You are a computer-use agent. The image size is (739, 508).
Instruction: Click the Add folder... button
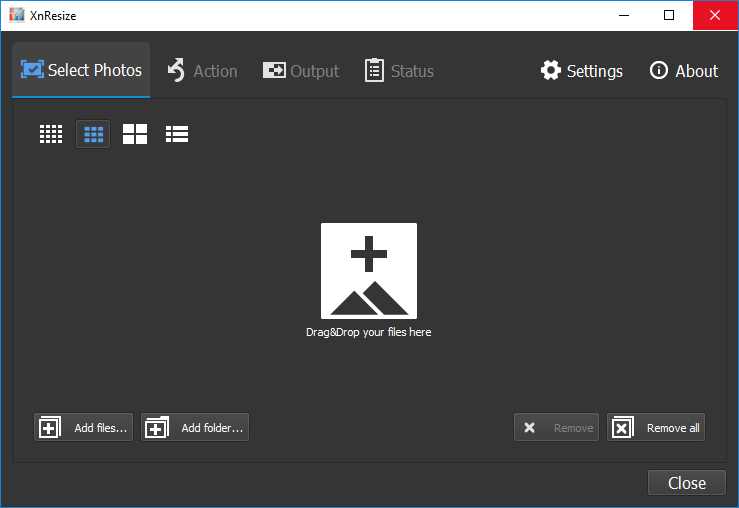point(195,428)
